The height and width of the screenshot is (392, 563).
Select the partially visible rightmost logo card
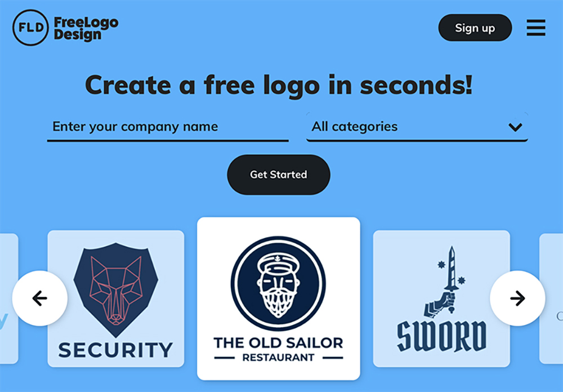tap(552, 299)
